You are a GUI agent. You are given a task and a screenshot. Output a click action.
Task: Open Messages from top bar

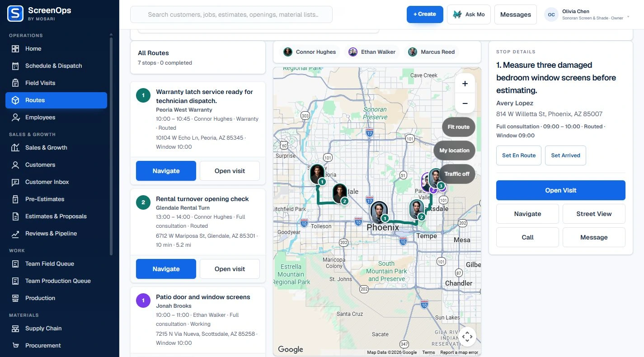[x=516, y=14]
